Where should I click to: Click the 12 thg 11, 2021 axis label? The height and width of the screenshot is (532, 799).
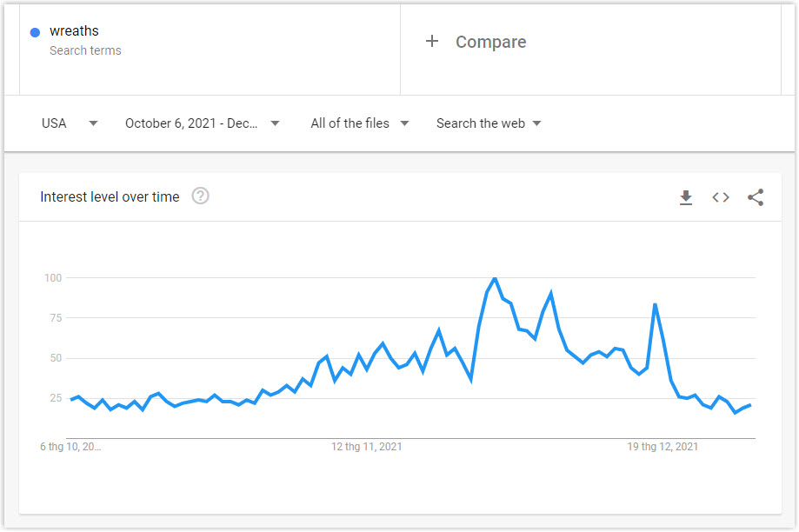(x=366, y=447)
